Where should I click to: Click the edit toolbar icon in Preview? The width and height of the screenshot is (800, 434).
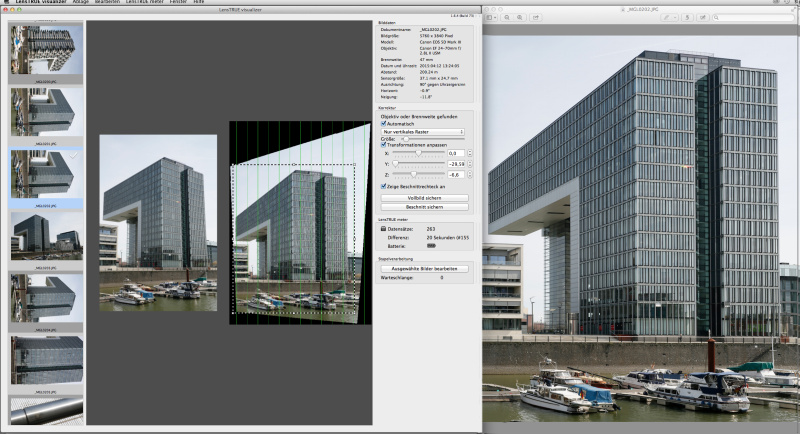(703, 17)
